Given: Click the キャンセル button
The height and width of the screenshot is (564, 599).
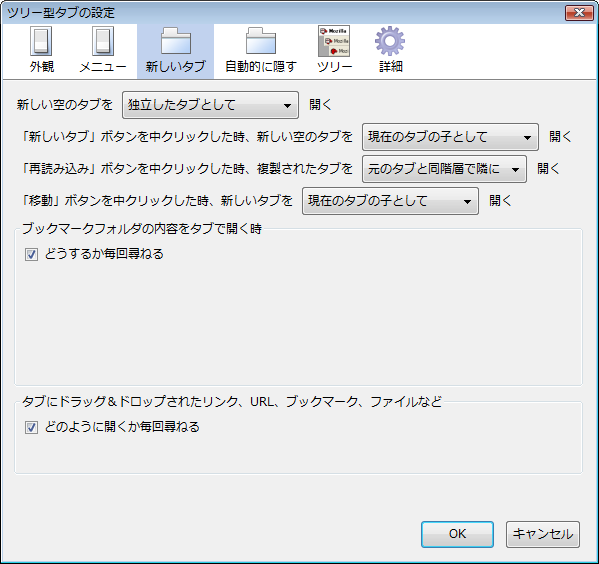Looking at the screenshot, I should coord(542,534).
